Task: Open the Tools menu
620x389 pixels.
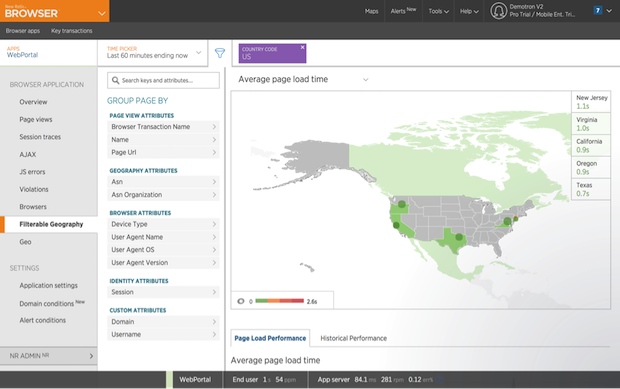Action: point(439,11)
